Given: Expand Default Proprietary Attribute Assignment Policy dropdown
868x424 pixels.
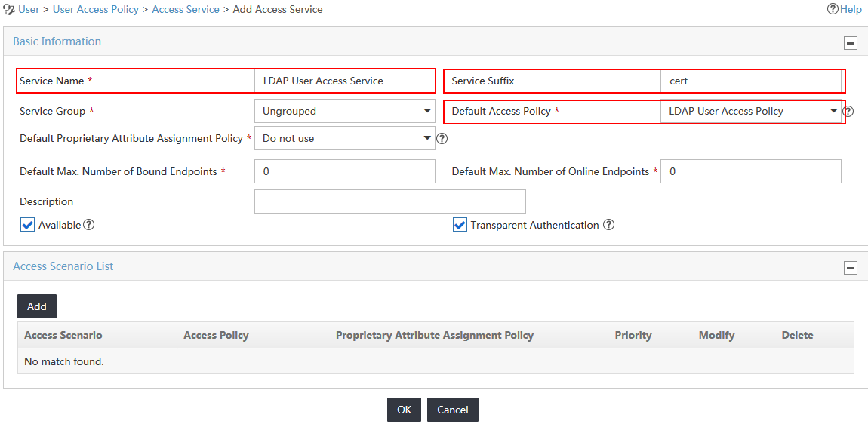Looking at the screenshot, I should [345, 138].
